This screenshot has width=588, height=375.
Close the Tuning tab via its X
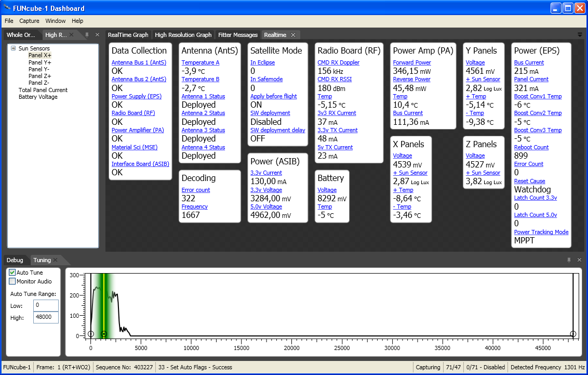(56, 260)
